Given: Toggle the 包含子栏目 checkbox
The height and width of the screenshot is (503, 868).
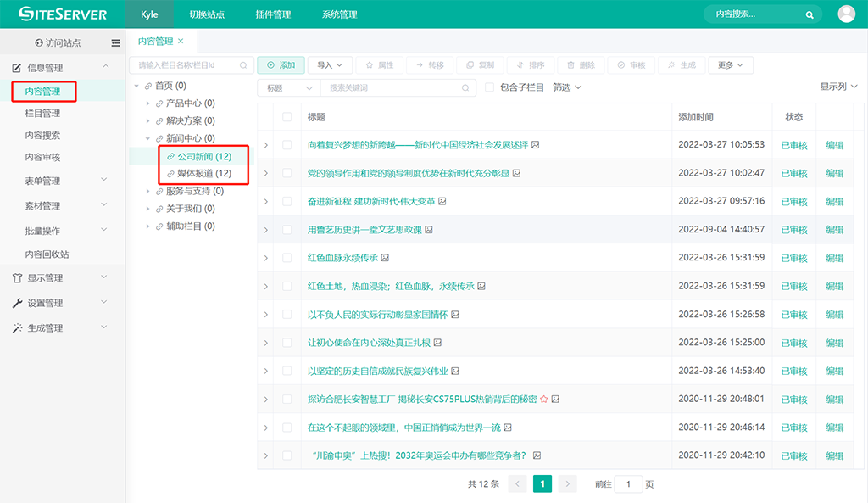Looking at the screenshot, I should point(489,87).
